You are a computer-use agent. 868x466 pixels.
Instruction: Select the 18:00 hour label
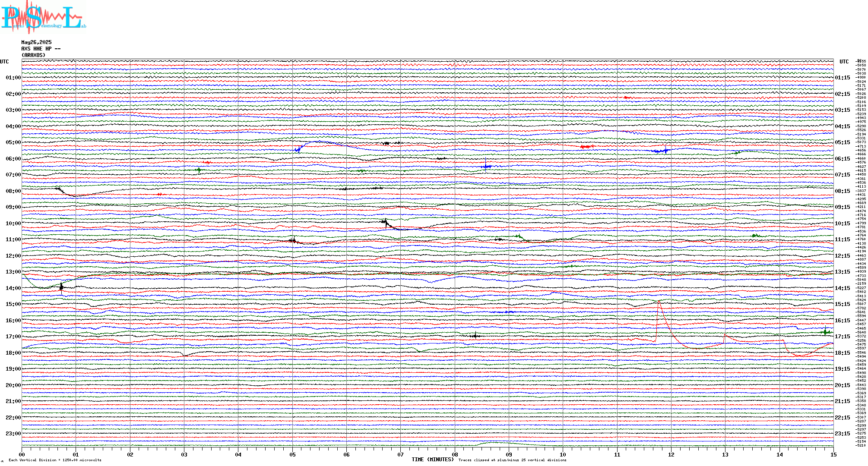[13, 353]
